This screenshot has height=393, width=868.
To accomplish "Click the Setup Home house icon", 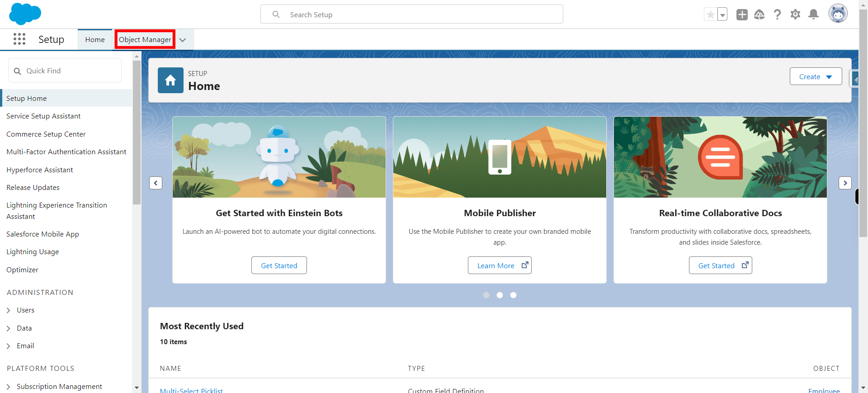I will click(170, 80).
